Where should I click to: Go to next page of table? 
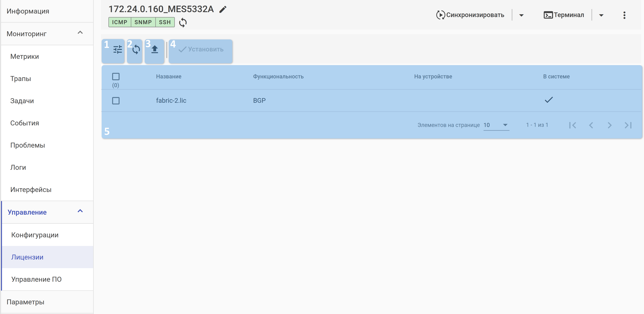coord(609,125)
